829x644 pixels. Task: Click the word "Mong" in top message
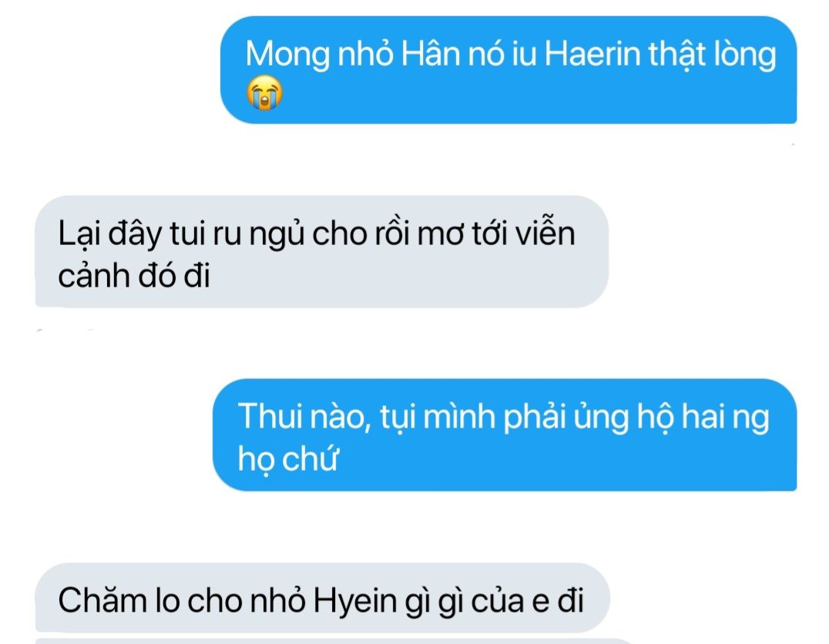287,55
